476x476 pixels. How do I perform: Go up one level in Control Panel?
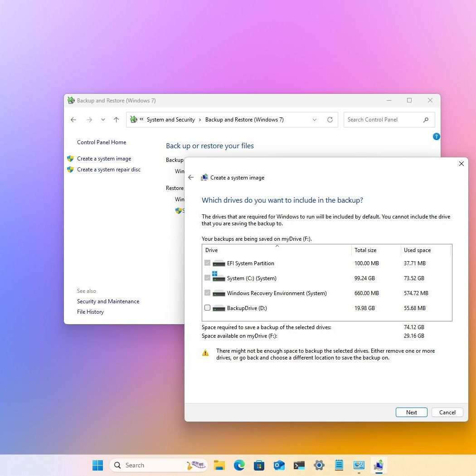point(116,120)
